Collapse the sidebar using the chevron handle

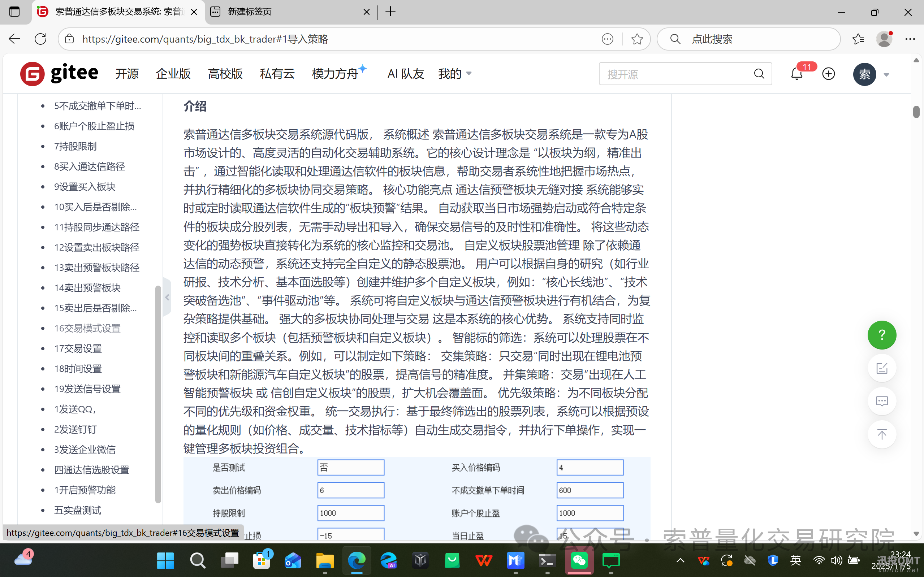pyautogui.click(x=167, y=297)
